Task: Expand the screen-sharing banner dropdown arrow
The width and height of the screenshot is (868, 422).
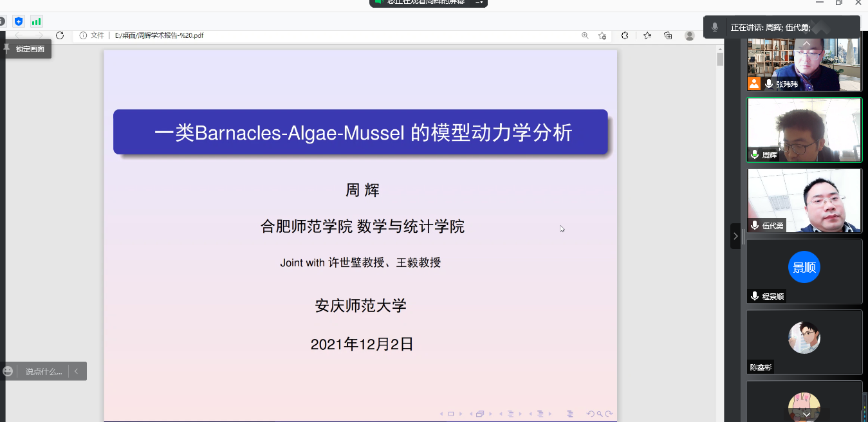Action: tap(479, 2)
